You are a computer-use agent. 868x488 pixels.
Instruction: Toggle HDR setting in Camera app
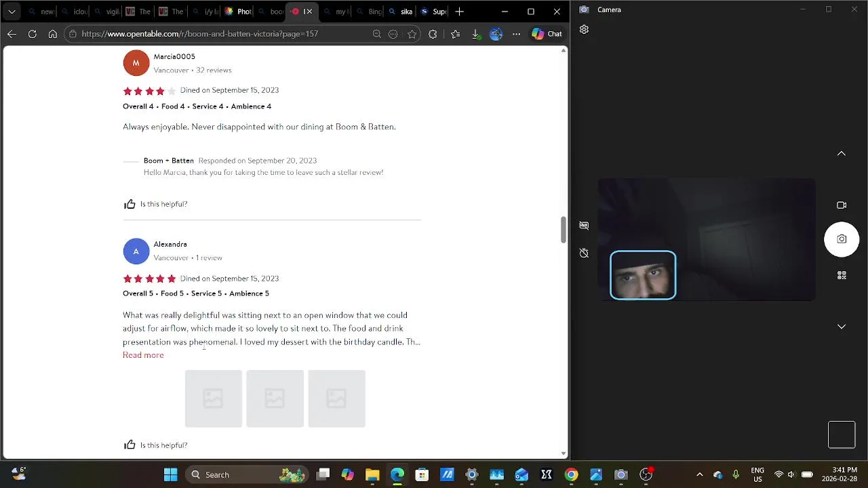[x=584, y=225]
